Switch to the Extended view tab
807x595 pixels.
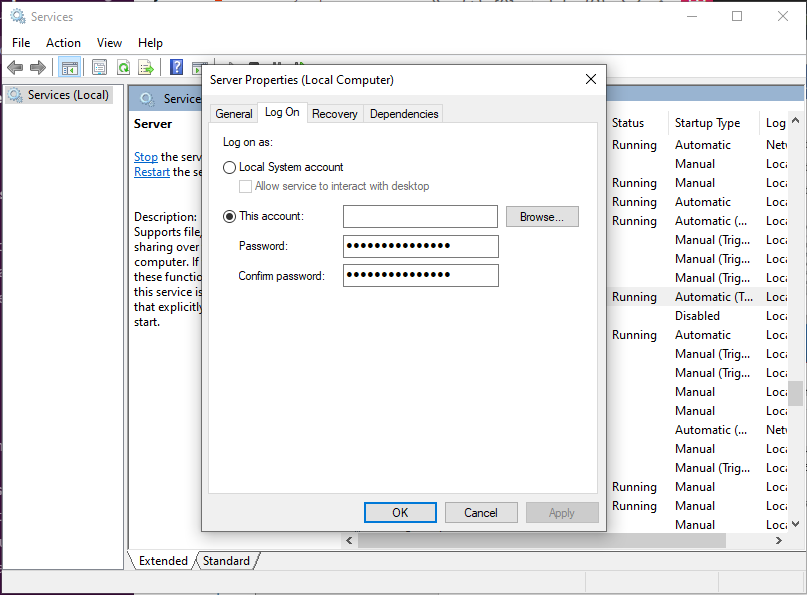pos(163,561)
